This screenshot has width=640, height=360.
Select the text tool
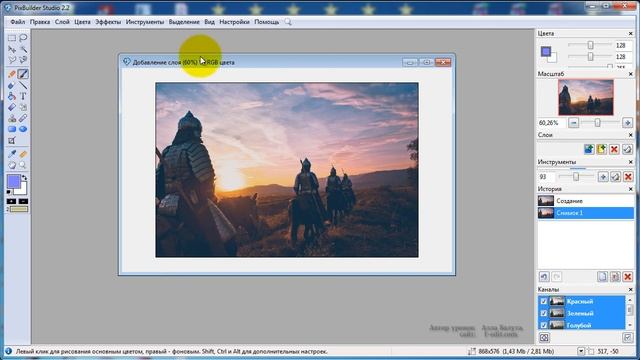pos(23,96)
